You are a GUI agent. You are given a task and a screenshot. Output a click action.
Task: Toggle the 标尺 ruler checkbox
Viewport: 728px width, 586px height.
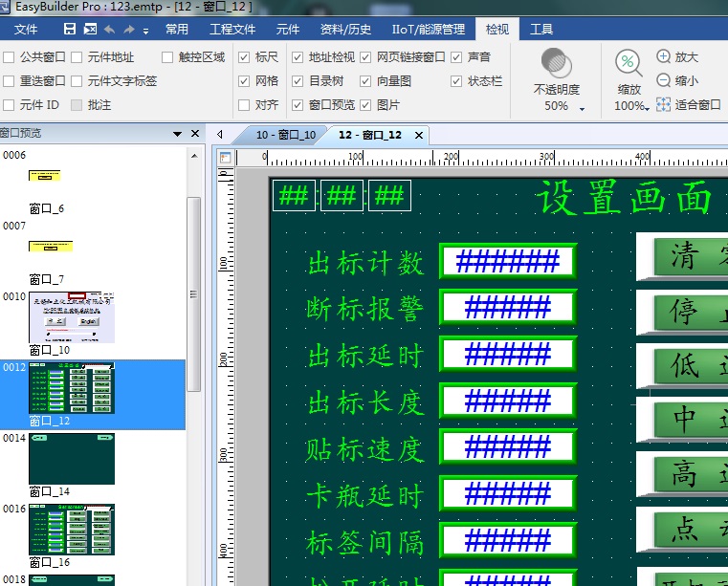pos(244,57)
